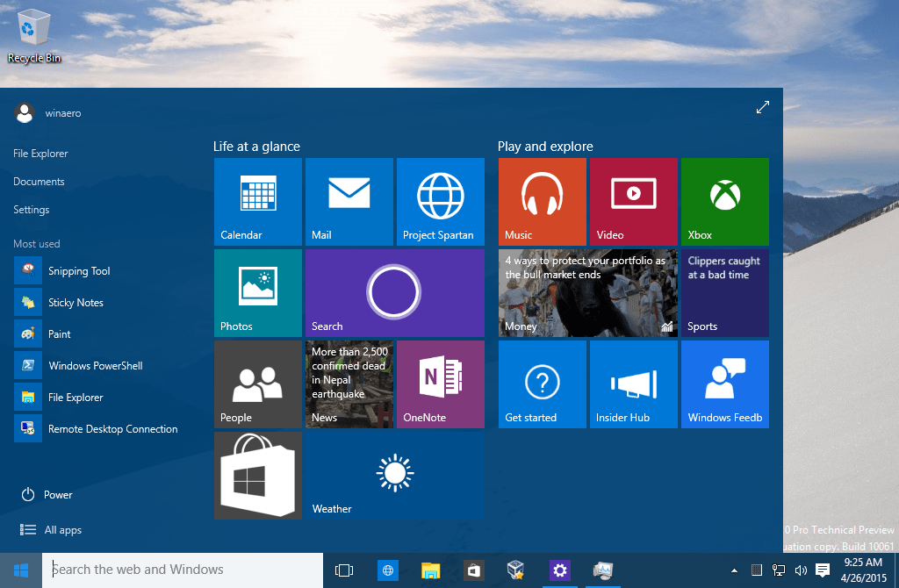Open the Get started tile
Screen dimensions: 899x588
[x=543, y=384]
